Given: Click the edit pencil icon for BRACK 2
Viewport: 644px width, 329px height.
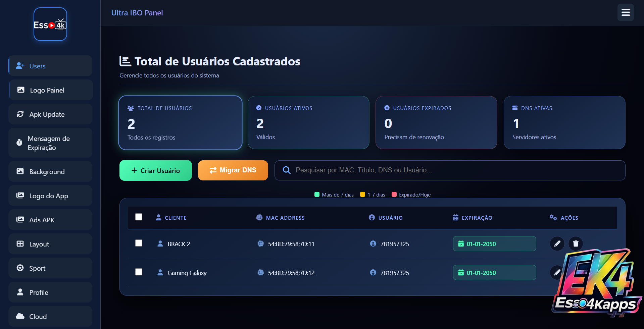Looking at the screenshot, I should 557,243.
